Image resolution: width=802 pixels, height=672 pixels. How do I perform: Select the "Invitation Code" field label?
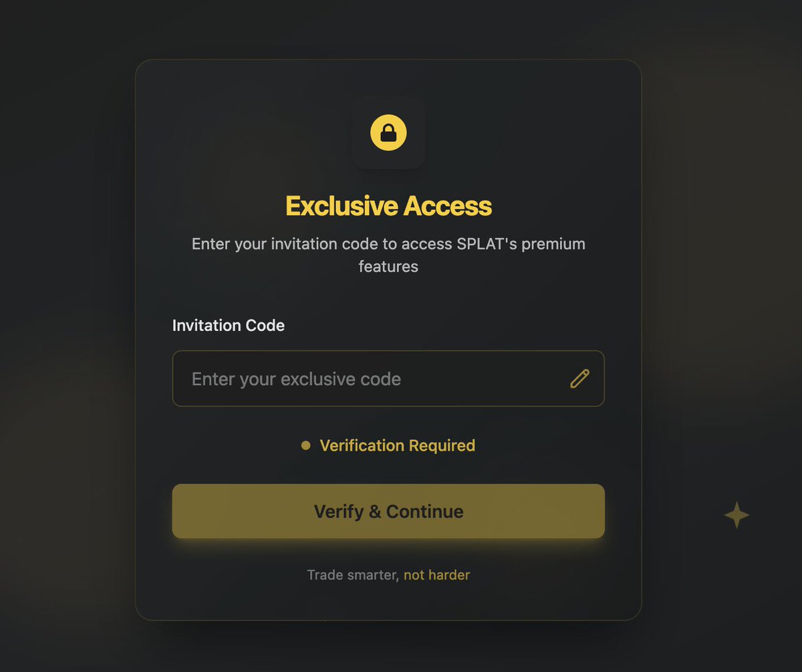point(229,326)
